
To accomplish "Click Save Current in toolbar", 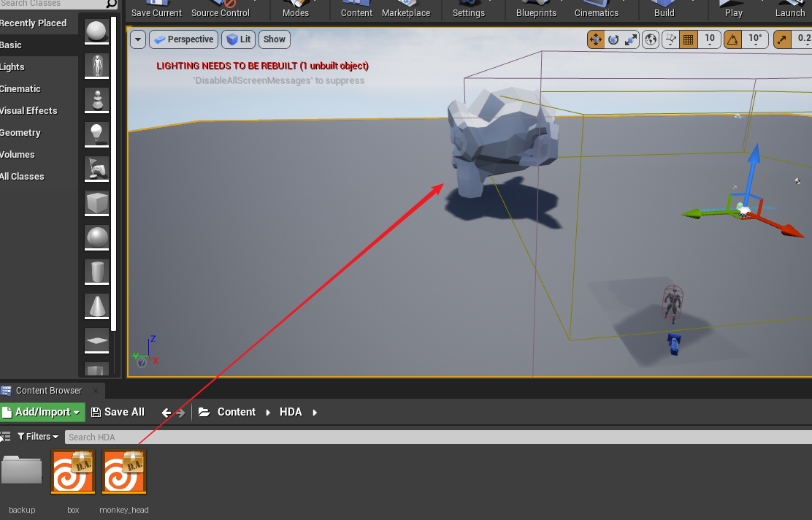I will pyautogui.click(x=156, y=9).
